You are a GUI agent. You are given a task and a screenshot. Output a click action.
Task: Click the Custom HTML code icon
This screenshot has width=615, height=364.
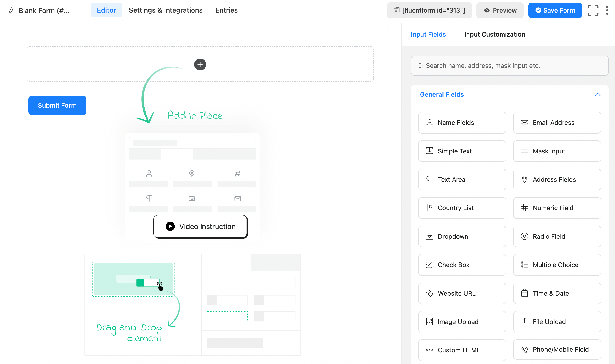pos(429,350)
